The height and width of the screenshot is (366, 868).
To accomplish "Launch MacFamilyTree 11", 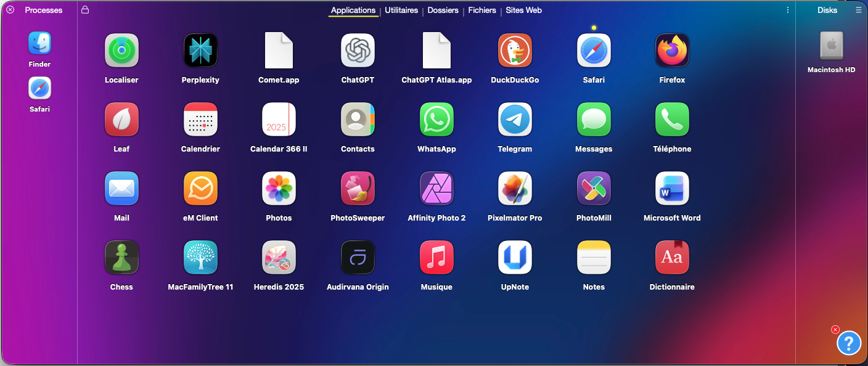I will coord(200,258).
